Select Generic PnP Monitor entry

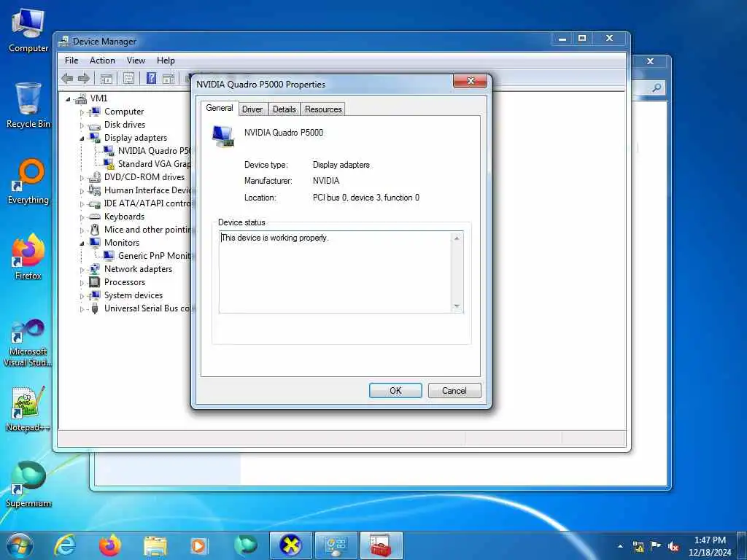point(154,256)
